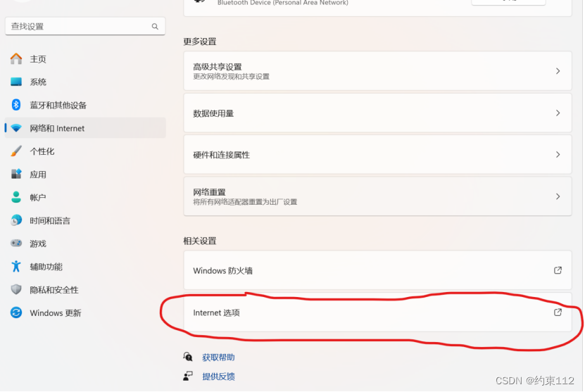Open 系统 settings category
585x392 pixels.
tap(85, 82)
